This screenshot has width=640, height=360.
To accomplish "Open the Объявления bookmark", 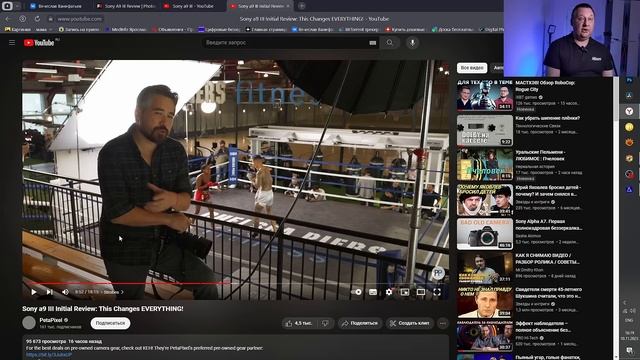I will [173, 29].
